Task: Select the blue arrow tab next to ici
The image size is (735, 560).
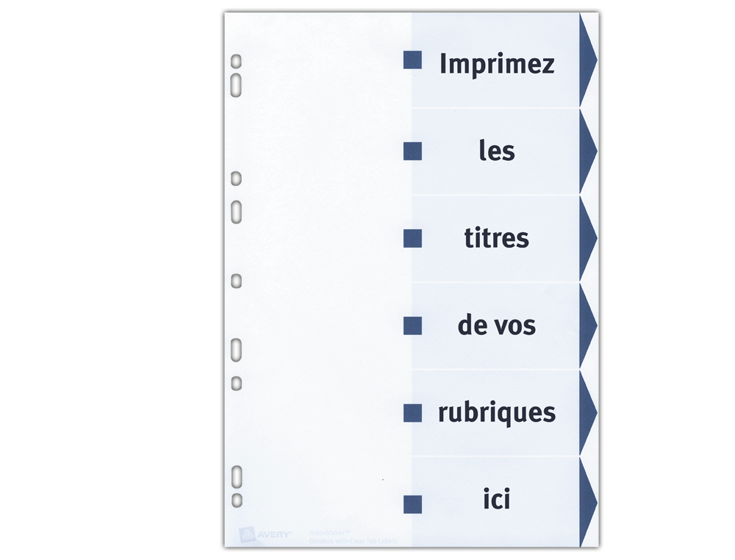Action: (588, 503)
